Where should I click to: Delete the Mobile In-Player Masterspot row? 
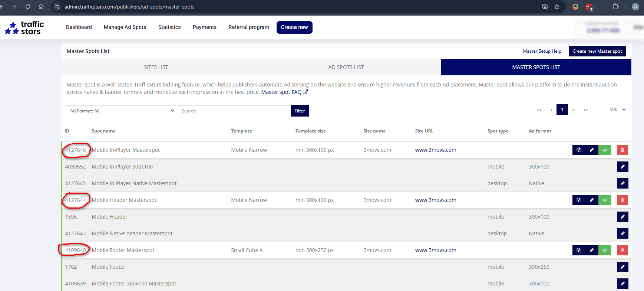(x=622, y=150)
